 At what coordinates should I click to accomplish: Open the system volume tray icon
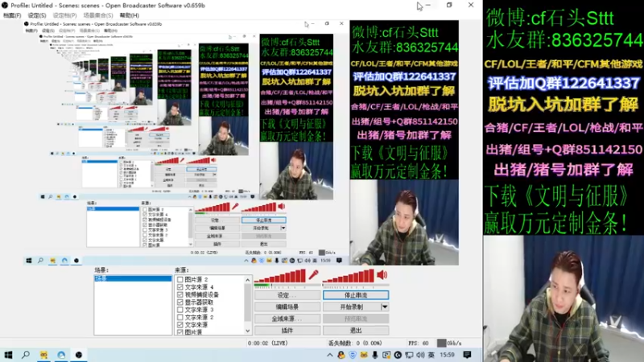pyautogui.click(x=420, y=355)
